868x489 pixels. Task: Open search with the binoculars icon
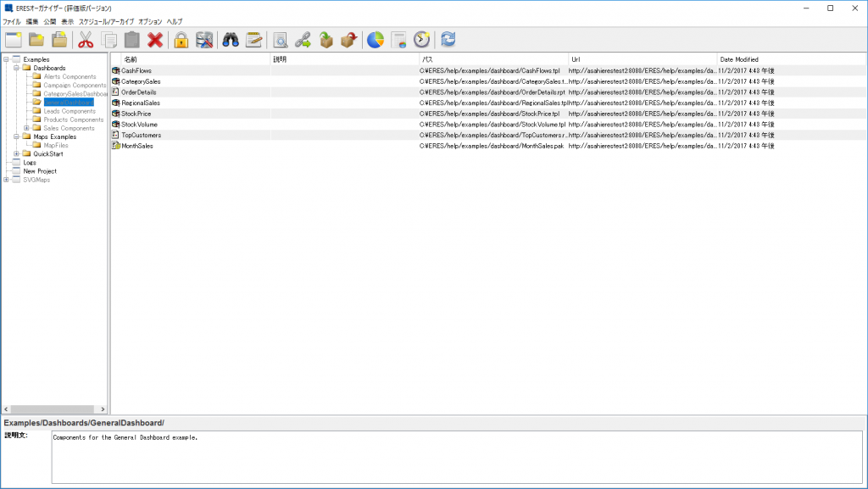point(230,40)
